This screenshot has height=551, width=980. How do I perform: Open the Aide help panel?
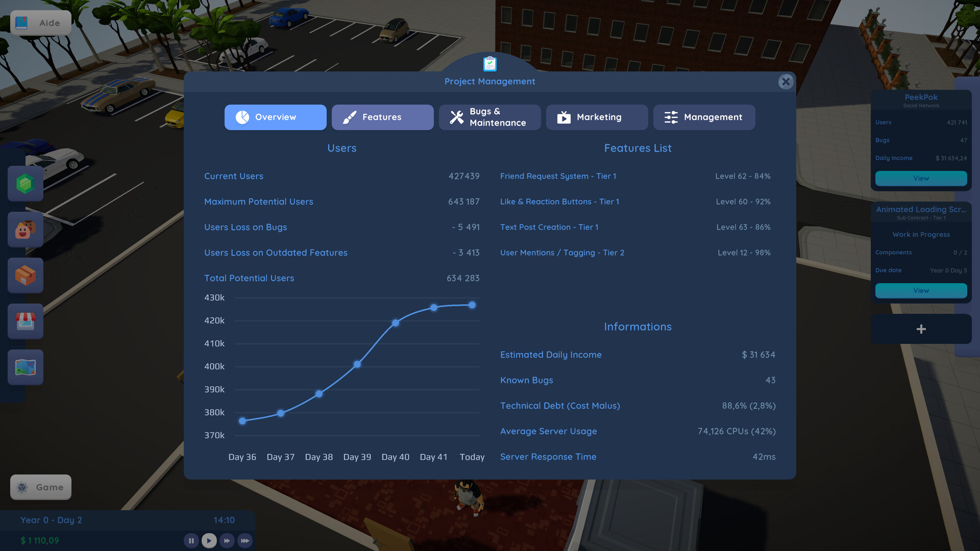[40, 22]
